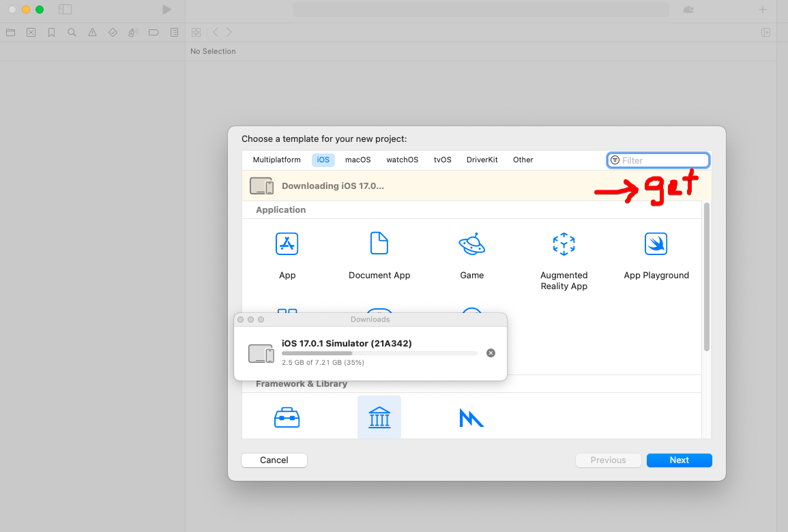
Task: Click the plus button in Xcode toolbar
Action: [x=762, y=10]
